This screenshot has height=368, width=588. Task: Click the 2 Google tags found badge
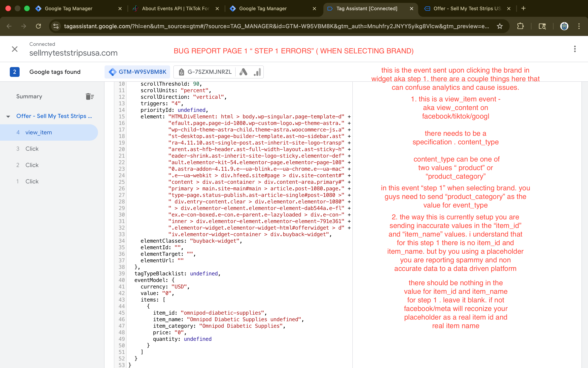coord(14,72)
